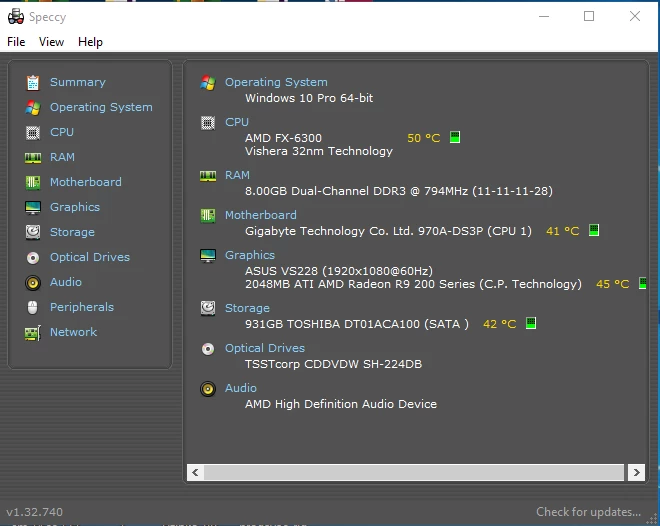Click the Storage heading link in summary

click(248, 308)
